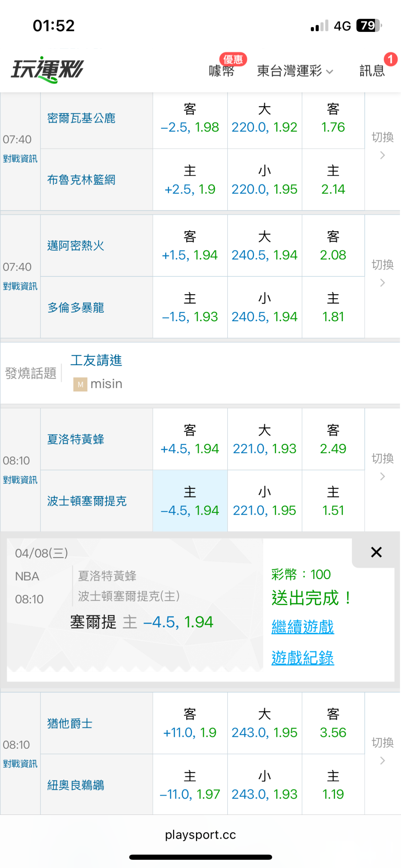Image resolution: width=401 pixels, height=868 pixels.
Task: Tap the misin user avatar icon
Action: click(x=80, y=384)
